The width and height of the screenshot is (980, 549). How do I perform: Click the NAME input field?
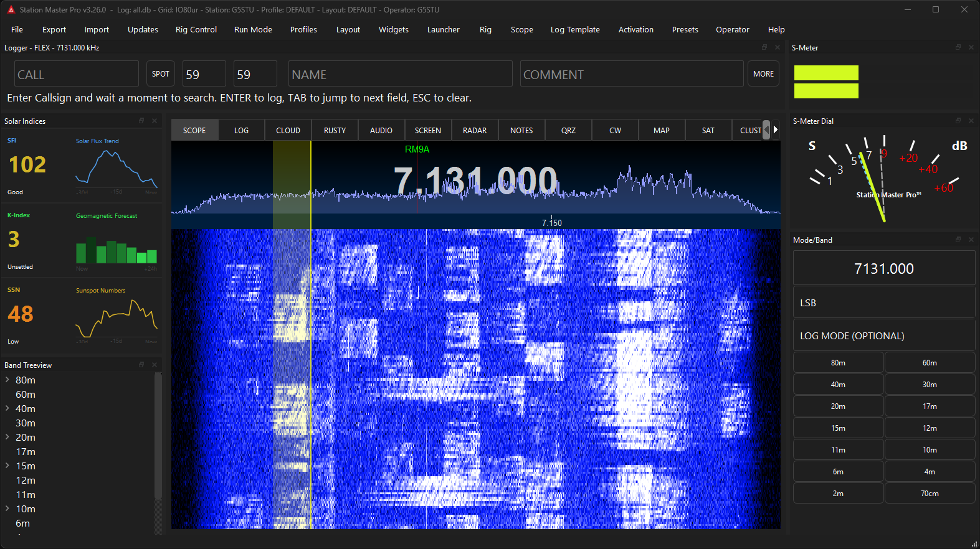(x=400, y=74)
